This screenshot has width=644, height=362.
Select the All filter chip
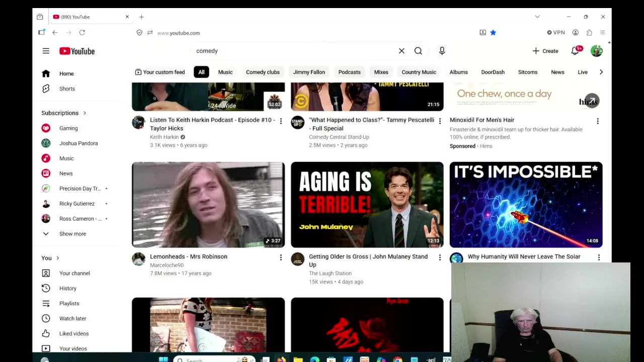pyautogui.click(x=201, y=72)
